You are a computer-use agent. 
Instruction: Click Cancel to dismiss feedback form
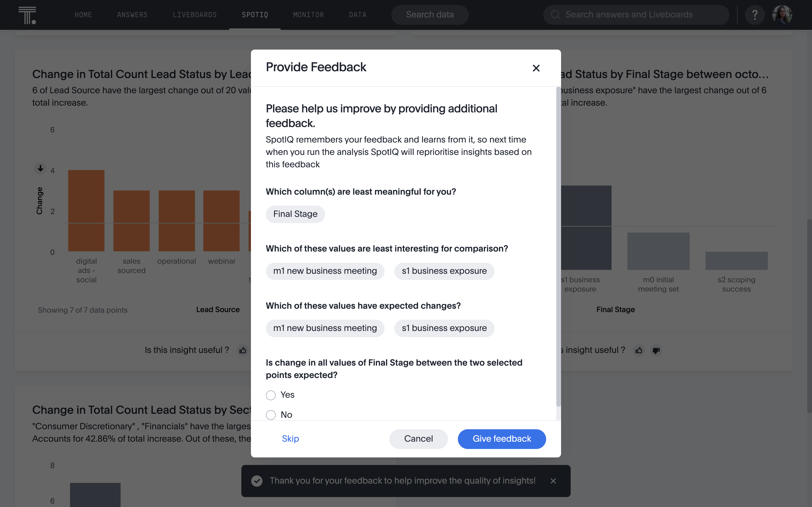[419, 439]
